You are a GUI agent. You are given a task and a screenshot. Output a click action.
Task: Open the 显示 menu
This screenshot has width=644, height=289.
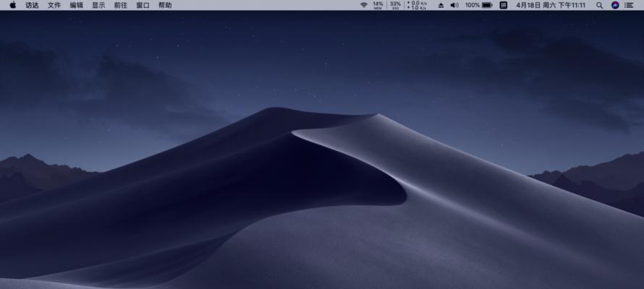(x=98, y=5)
